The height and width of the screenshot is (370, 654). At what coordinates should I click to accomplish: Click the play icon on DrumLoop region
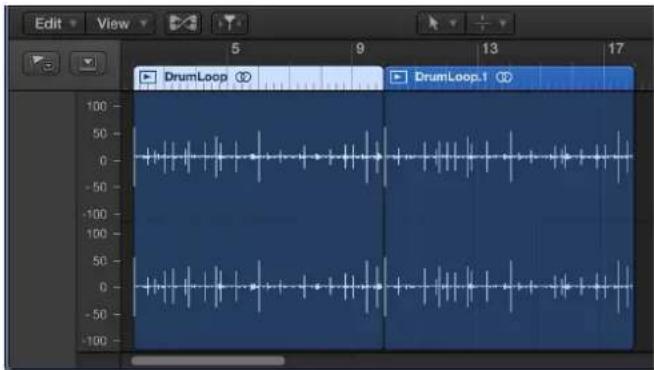pyautogui.click(x=148, y=77)
